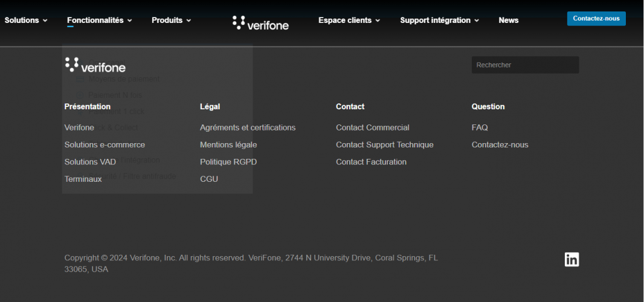View the Mentions légale page

coord(228,145)
